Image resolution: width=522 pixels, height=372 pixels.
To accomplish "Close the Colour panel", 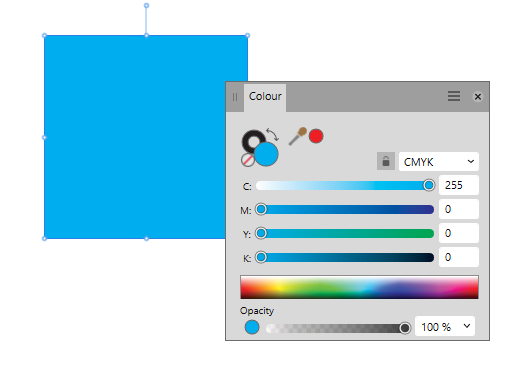I will point(478,97).
